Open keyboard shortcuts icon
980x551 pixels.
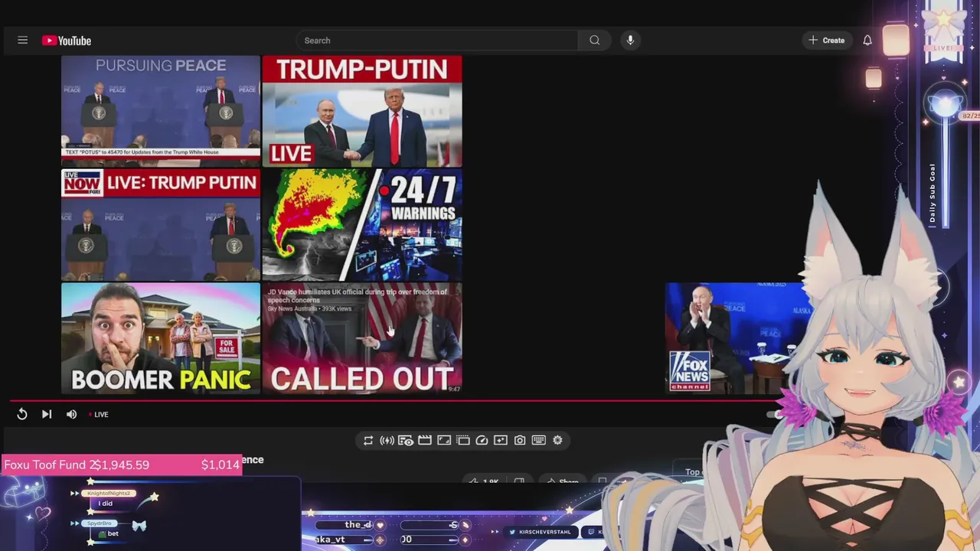(538, 440)
